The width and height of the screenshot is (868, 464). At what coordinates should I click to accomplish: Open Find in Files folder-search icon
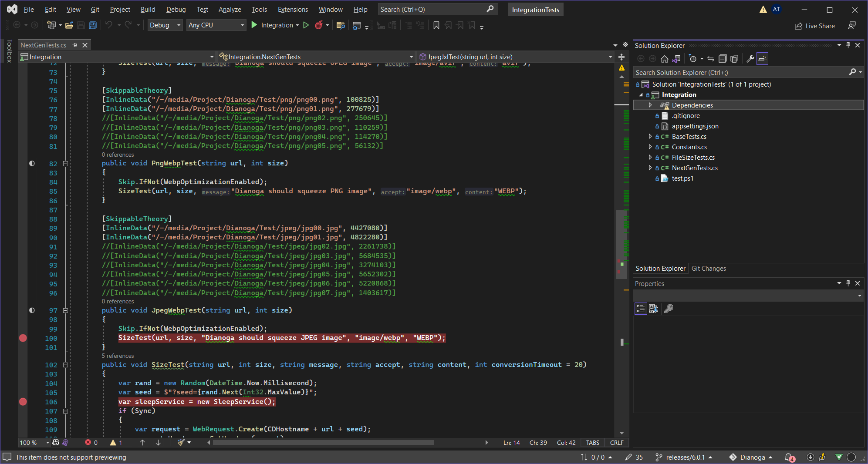coord(341,25)
